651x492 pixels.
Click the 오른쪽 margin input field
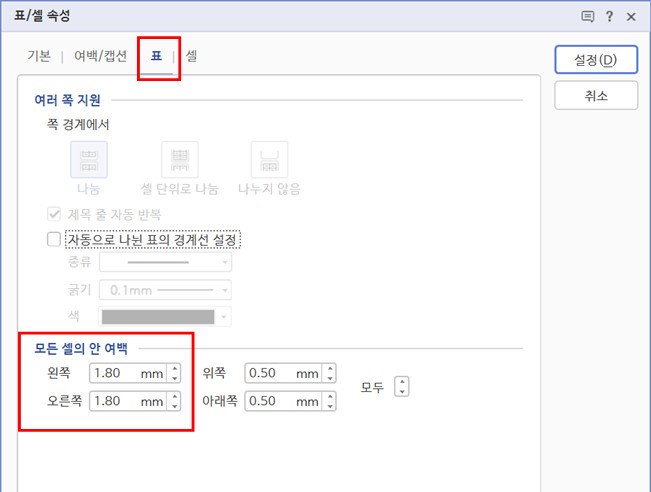(128, 401)
